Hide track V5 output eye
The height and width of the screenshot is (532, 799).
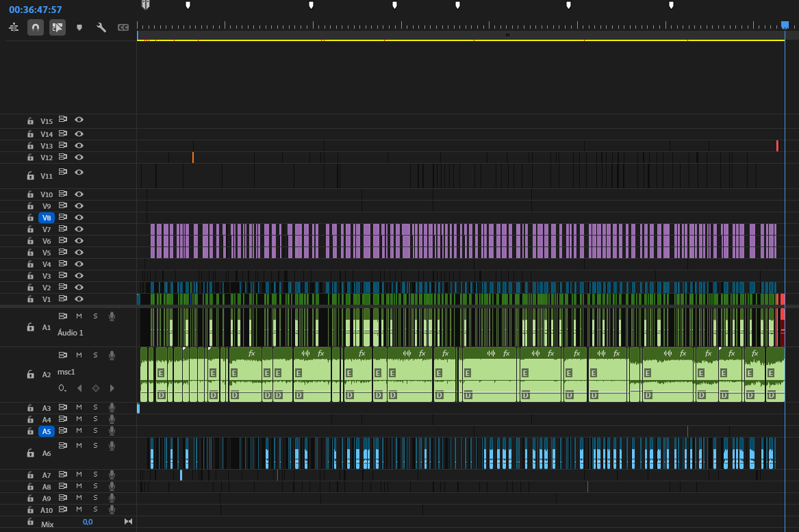coord(79,252)
